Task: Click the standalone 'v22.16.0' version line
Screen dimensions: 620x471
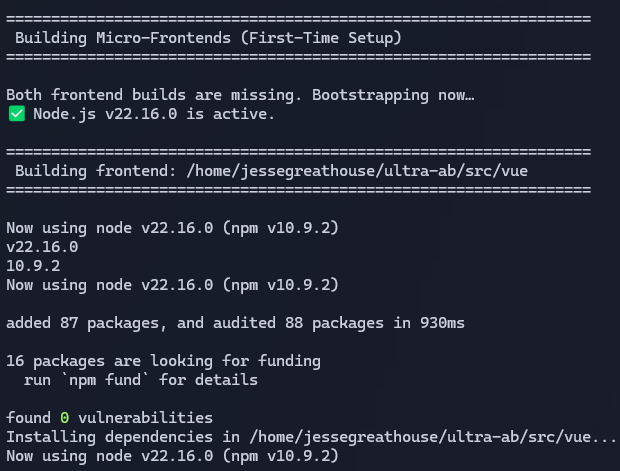Action: (42, 247)
